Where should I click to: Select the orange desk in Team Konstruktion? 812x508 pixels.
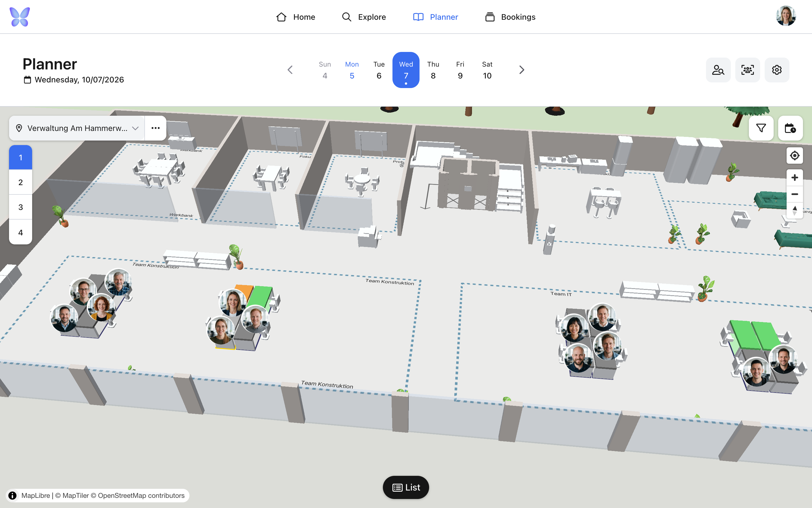[246, 292]
